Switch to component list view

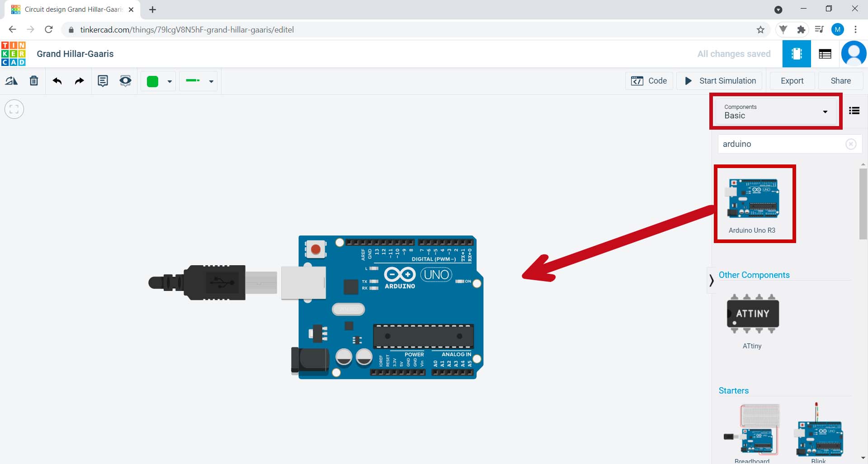coord(825,54)
